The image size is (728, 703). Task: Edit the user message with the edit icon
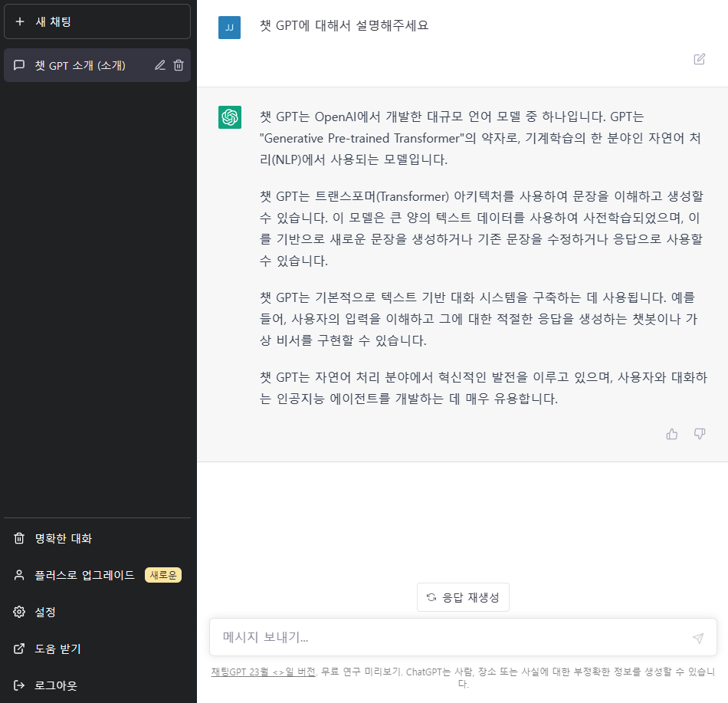pyautogui.click(x=699, y=59)
